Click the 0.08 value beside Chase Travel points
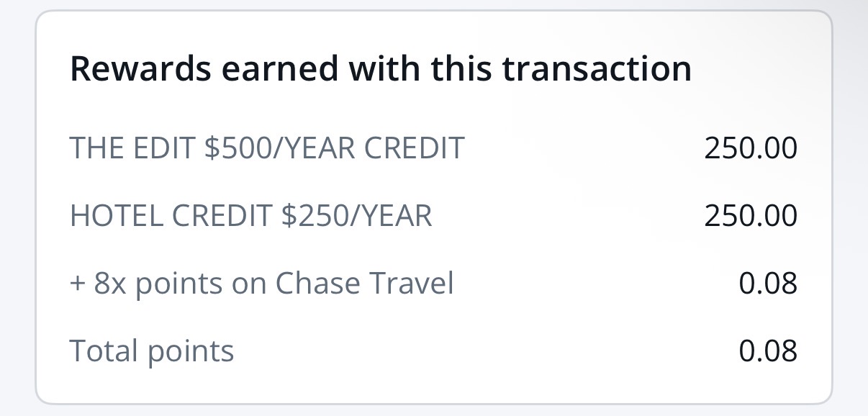Screen dimensions: 868x416 pos(768,284)
